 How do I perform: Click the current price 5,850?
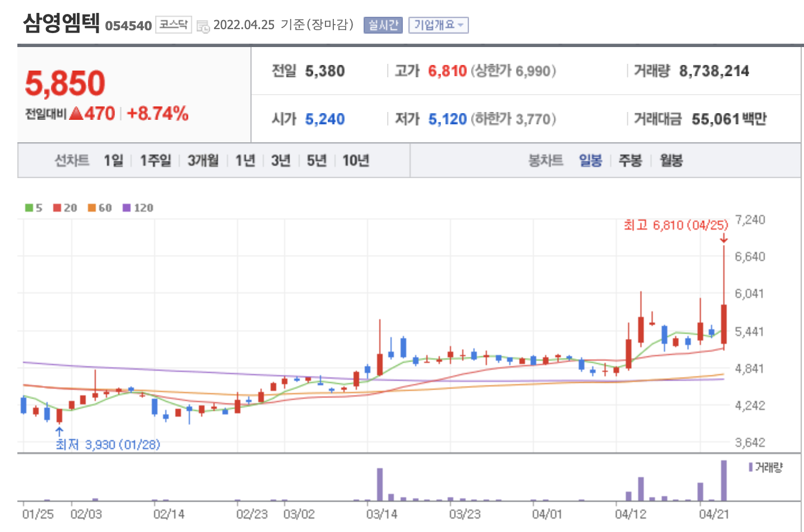click(x=65, y=83)
